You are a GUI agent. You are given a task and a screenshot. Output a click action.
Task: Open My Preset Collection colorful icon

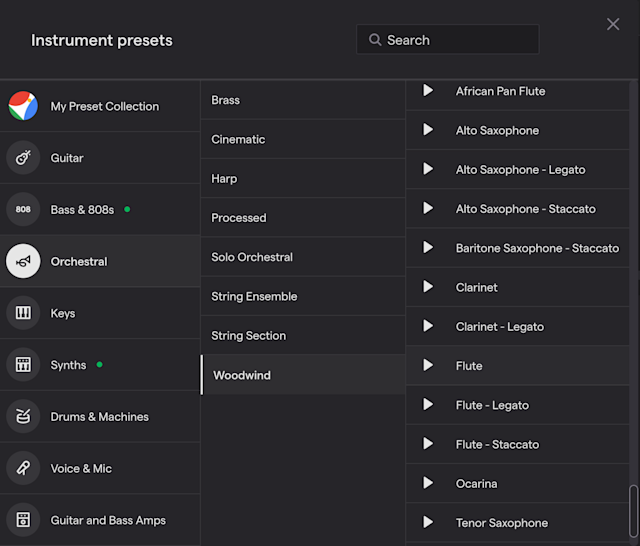tap(23, 106)
